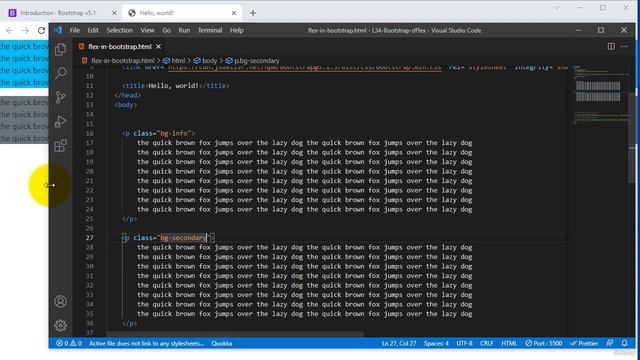Go back in the browser

9,30
